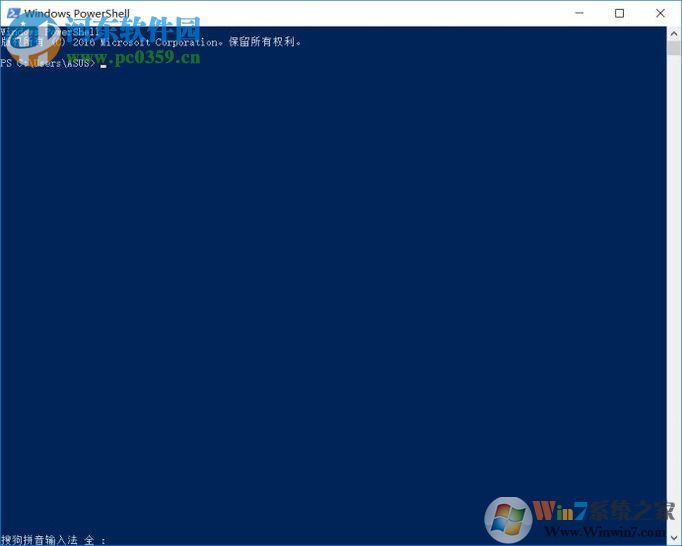
Task: Close the Windows PowerShell window
Action: (660, 13)
